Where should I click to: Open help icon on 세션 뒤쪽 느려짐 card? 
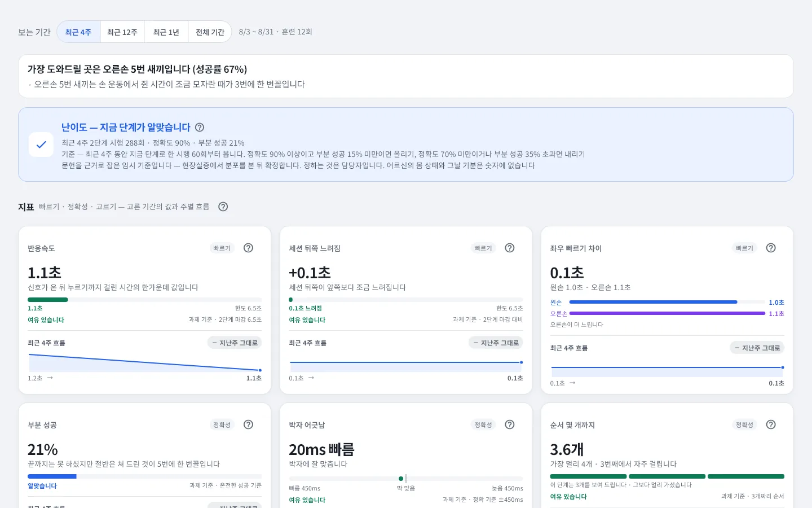[x=510, y=248]
